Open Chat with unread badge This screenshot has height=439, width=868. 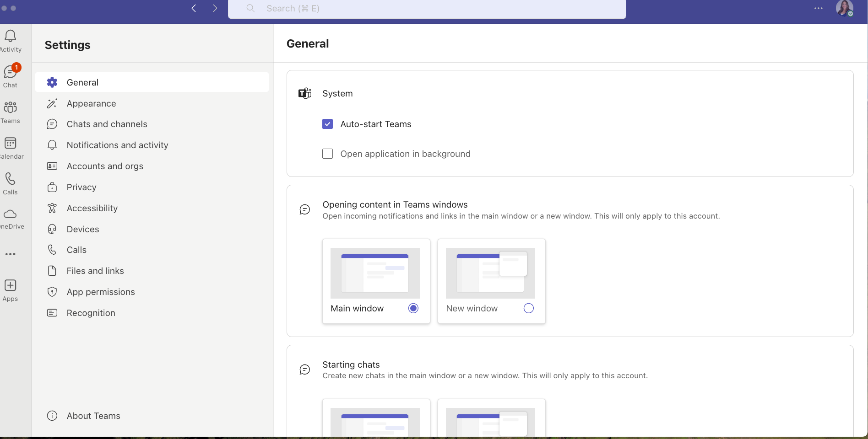click(11, 72)
